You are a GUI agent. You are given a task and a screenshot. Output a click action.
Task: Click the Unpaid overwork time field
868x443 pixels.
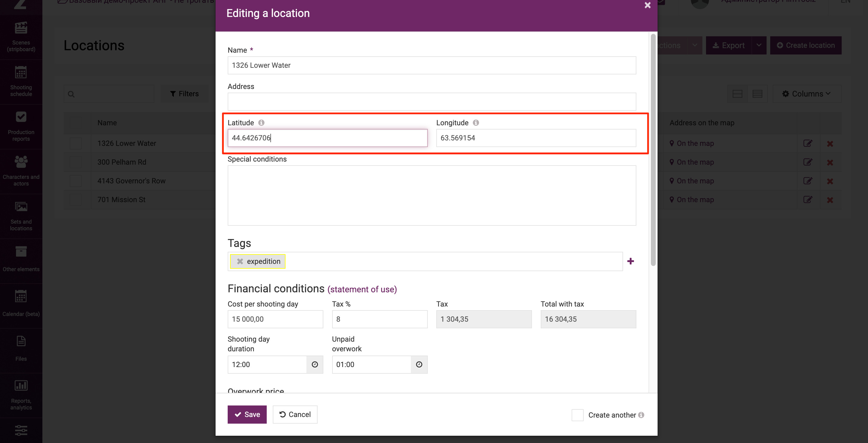tap(371, 365)
